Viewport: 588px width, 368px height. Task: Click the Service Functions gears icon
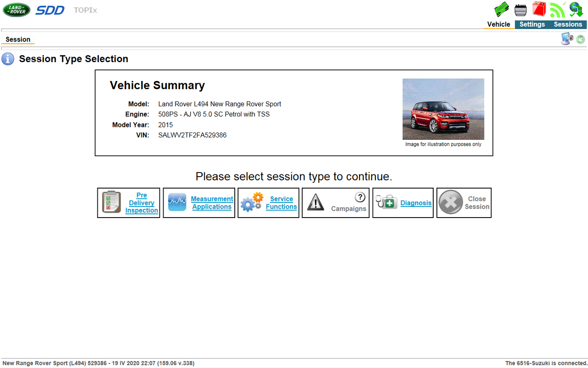pos(252,202)
